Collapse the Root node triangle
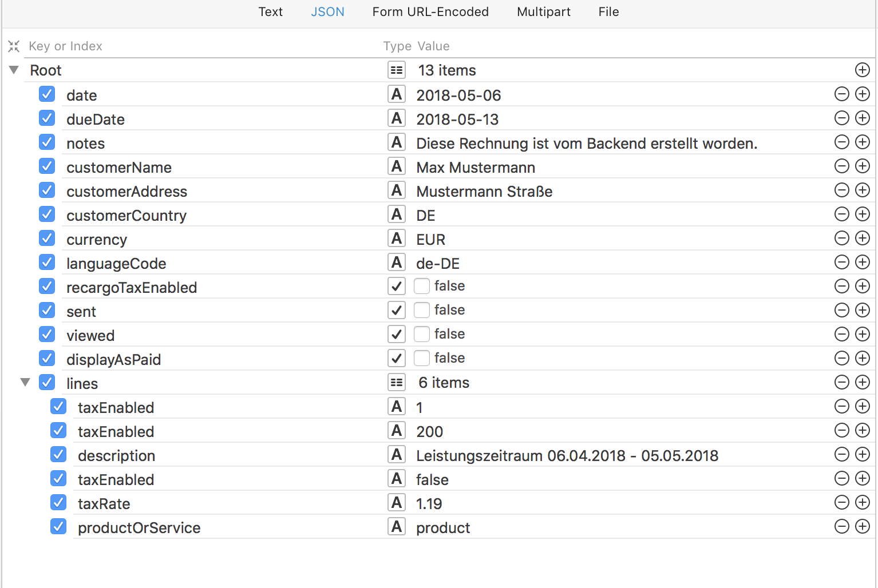Image resolution: width=878 pixels, height=588 pixels. click(x=14, y=70)
